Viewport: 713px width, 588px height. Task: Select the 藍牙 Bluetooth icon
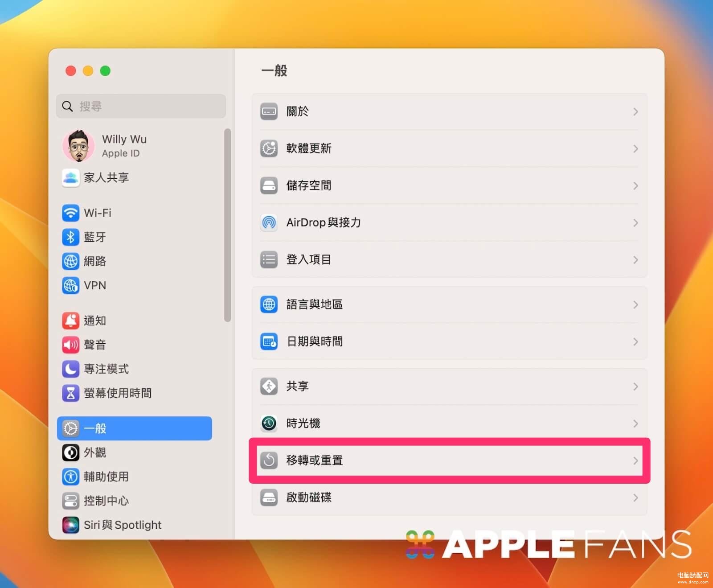point(70,237)
